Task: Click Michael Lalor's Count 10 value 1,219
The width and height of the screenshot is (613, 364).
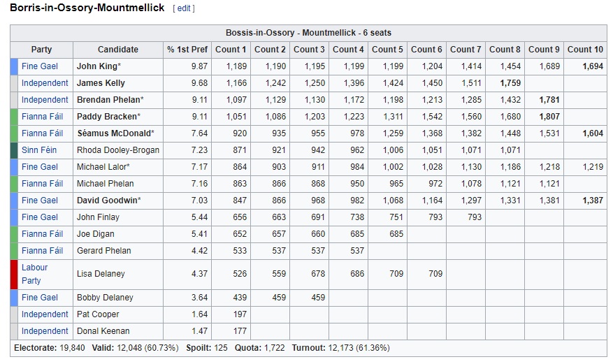Action: [x=593, y=167]
